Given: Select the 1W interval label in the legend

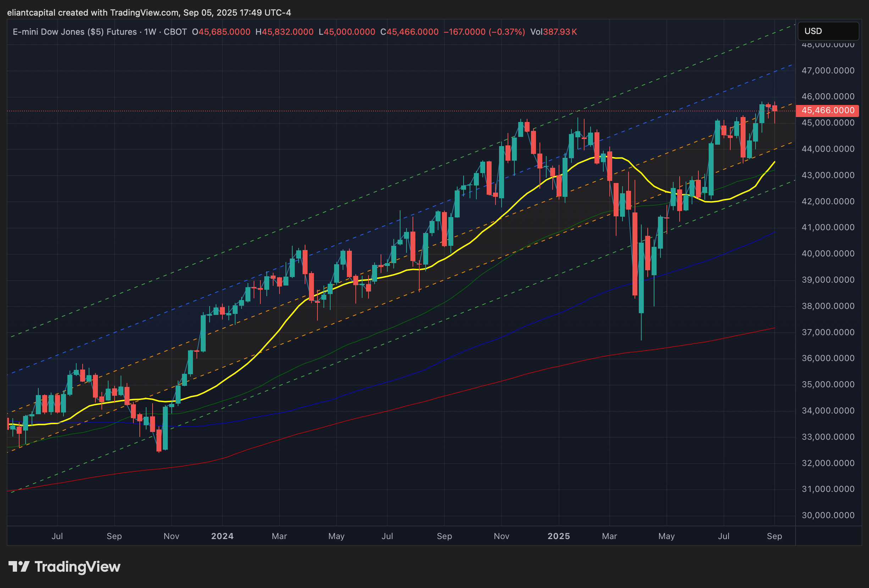Looking at the screenshot, I should 150,32.
